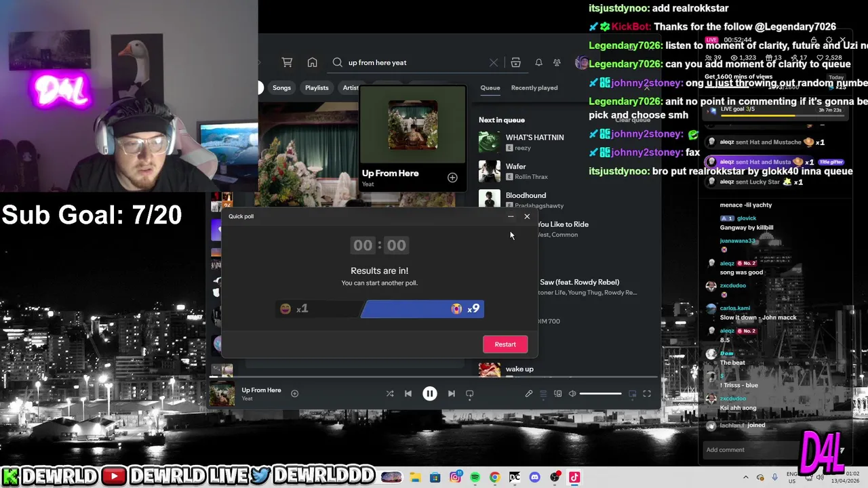Skip to previous track
The image size is (868, 488).
pyautogui.click(x=408, y=393)
